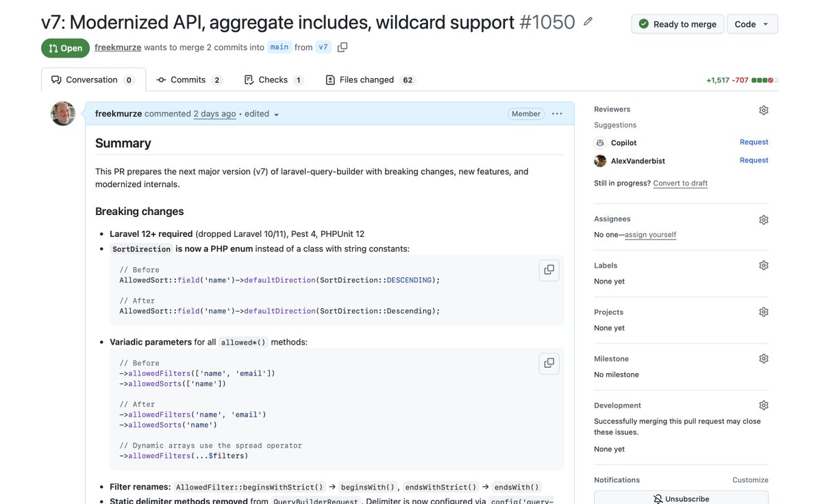Click the Member badge
This screenshot has height=504, width=822.
(x=526, y=114)
